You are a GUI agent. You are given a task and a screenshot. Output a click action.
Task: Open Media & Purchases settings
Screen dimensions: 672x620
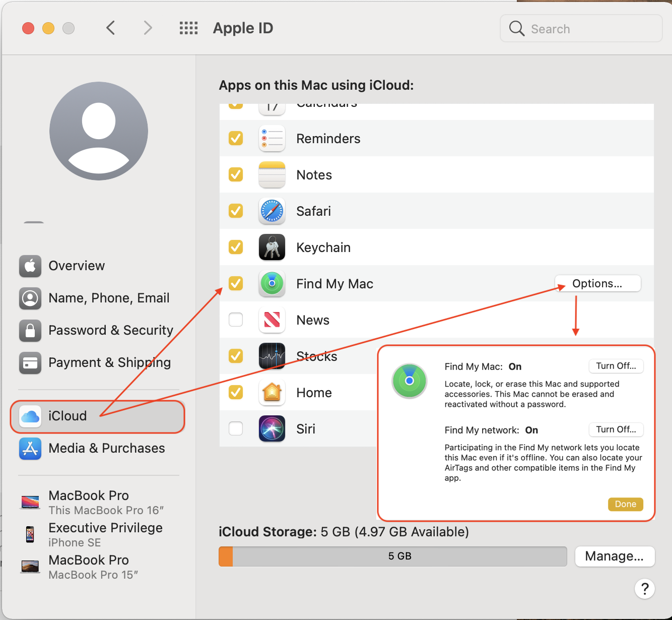click(98, 449)
